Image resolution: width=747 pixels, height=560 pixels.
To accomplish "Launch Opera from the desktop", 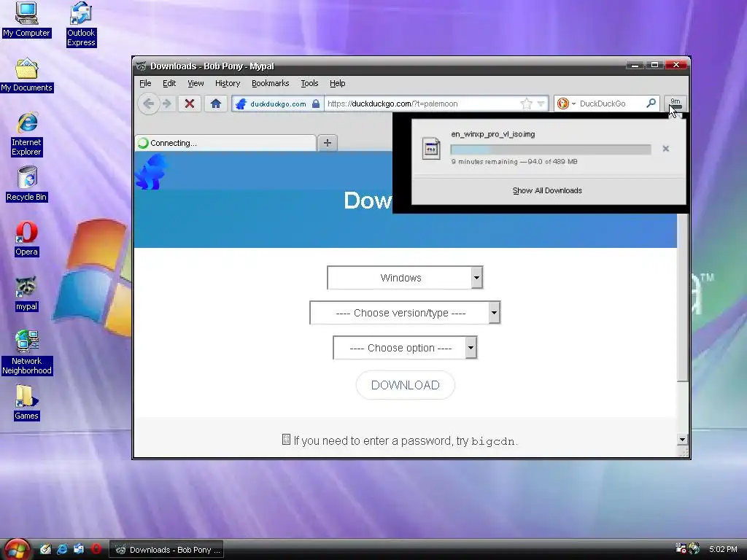I will 27,239.
